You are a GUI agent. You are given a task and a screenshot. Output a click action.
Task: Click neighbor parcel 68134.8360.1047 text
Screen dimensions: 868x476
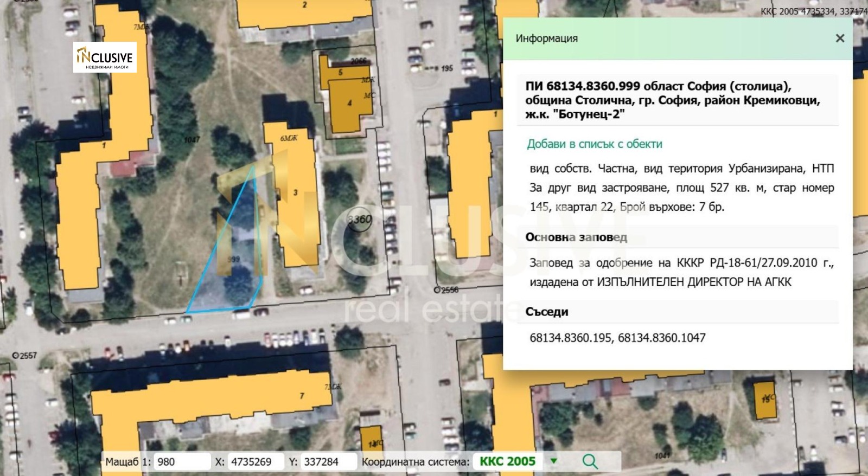[x=662, y=338]
